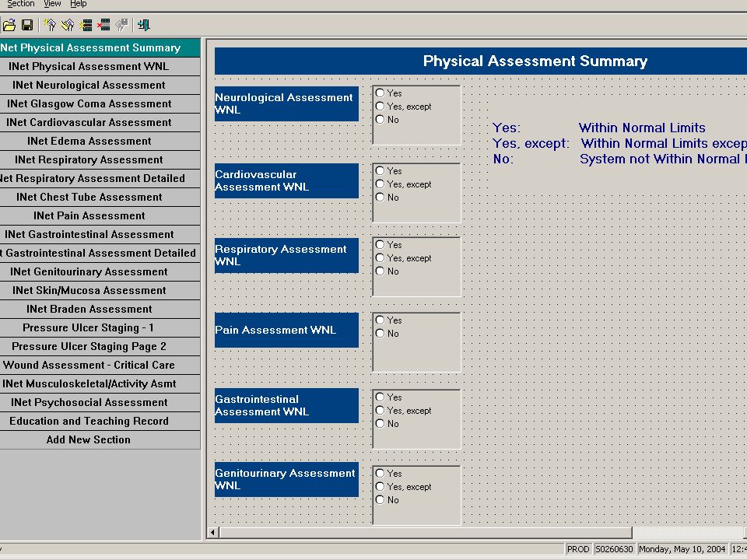Select Yes for Gastrointestinal Assessment WNL

coord(380,397)
